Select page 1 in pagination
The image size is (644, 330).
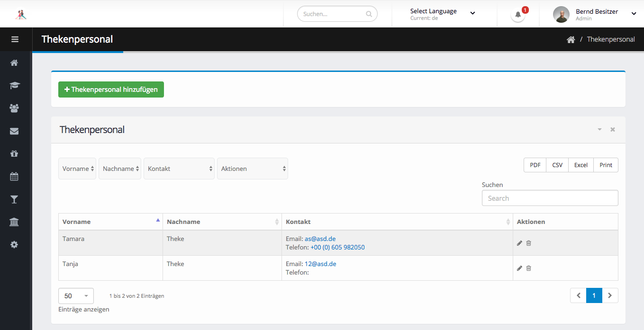tap(594, 295)
